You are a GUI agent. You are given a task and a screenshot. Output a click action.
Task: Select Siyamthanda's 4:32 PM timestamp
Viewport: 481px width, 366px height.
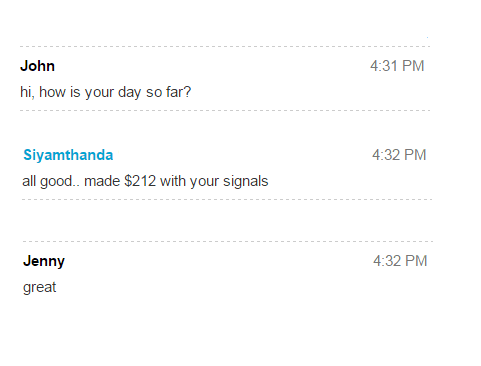coord(399,155)
